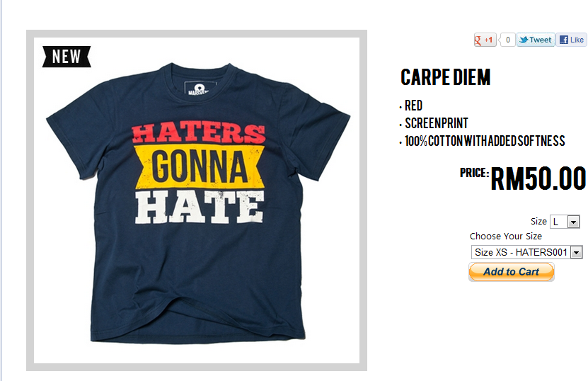Click the neck label logo on shirt

pyautogui.click(x=201, y=87)
